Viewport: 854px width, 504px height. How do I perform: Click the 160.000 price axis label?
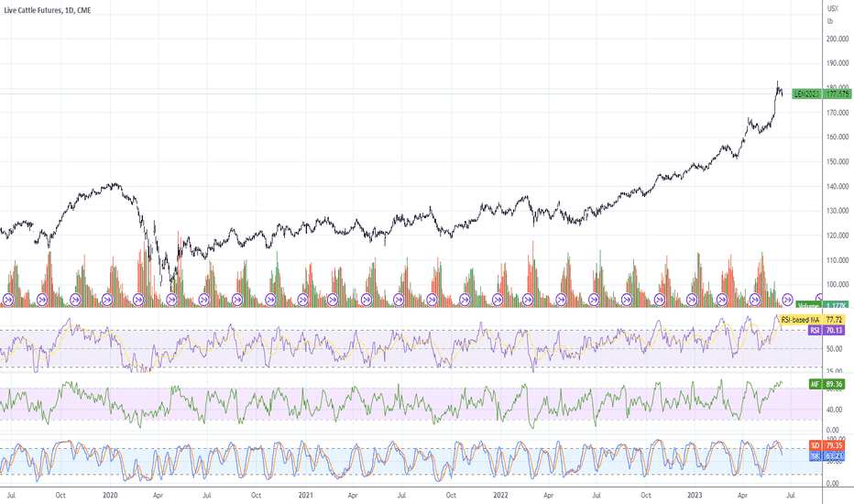tap(838, 137)
